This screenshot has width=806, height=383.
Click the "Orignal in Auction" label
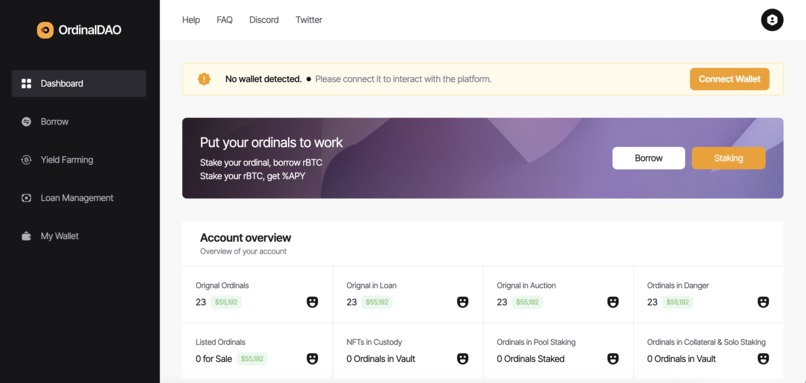[x=526, y=285]
